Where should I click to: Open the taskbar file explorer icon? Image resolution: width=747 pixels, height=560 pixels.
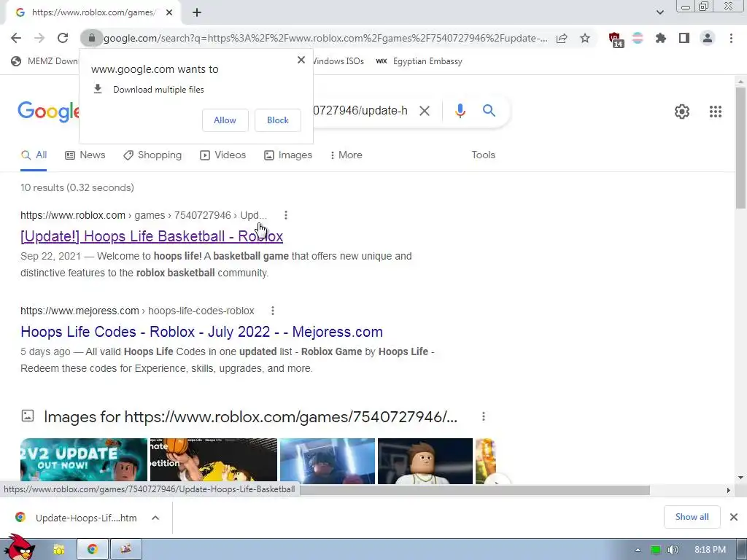click(x=58, y=550)
